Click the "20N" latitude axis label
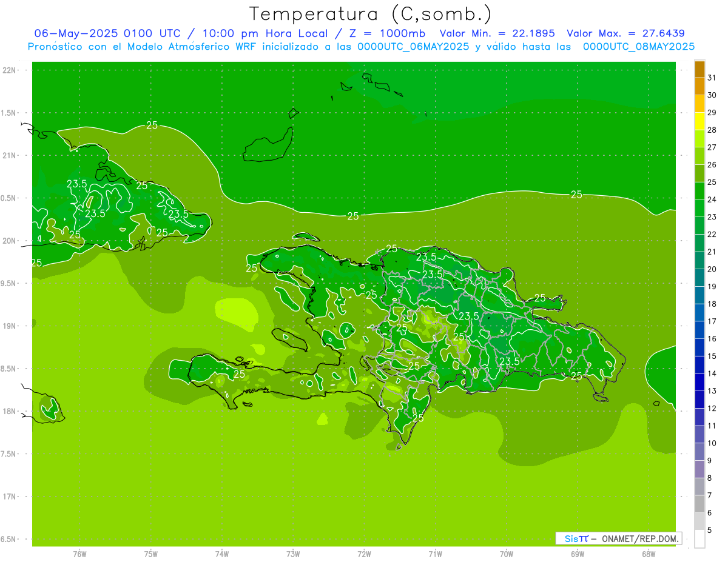Image resolution: width=728 pixels, height=562 pixels. [10, 241]
